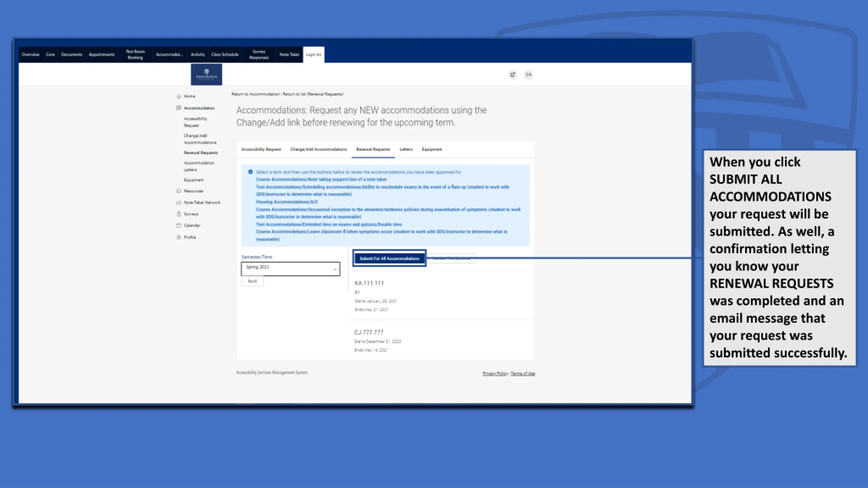Select the Renewal Requests content tab
This screenshot has width=868, height=488.
[373, 149]
